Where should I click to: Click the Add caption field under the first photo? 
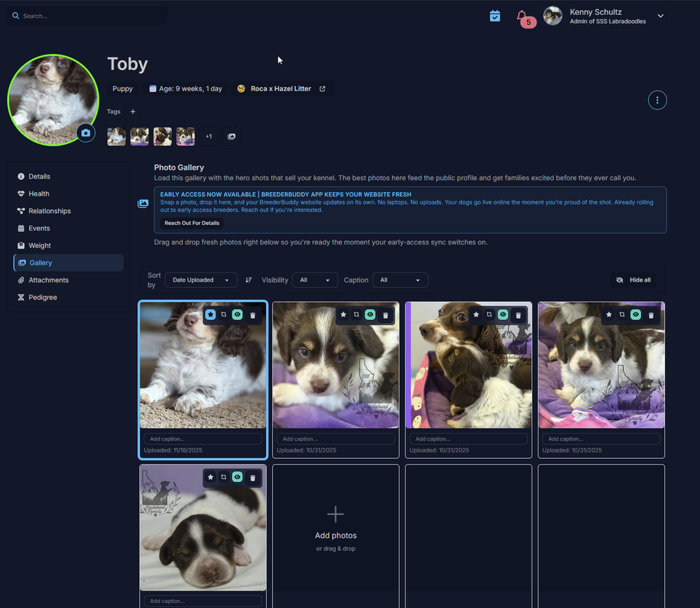[202, 438]
